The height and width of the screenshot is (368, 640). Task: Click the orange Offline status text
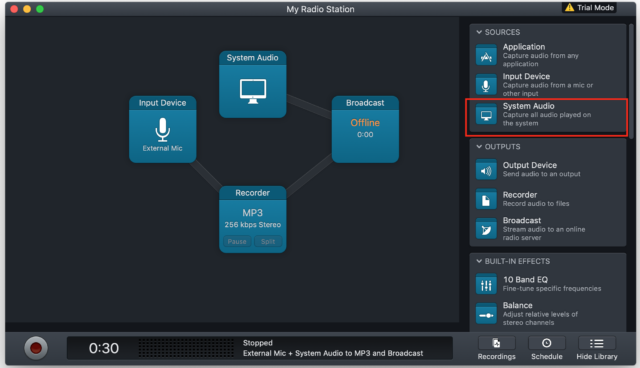(365, 123)
